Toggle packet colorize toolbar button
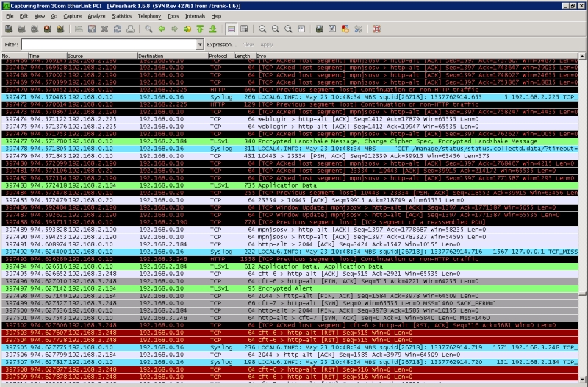The width and height of the screenshot is (588, 387). [x=231, y=29]
